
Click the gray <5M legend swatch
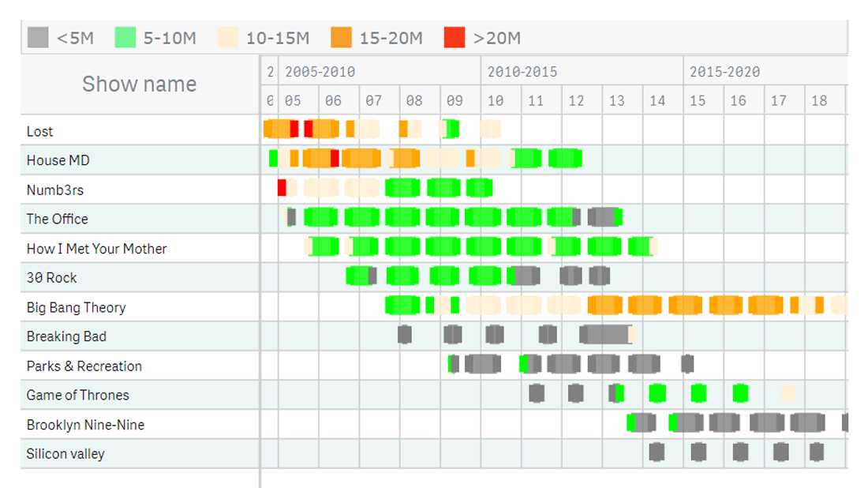[x=38, y=37]
